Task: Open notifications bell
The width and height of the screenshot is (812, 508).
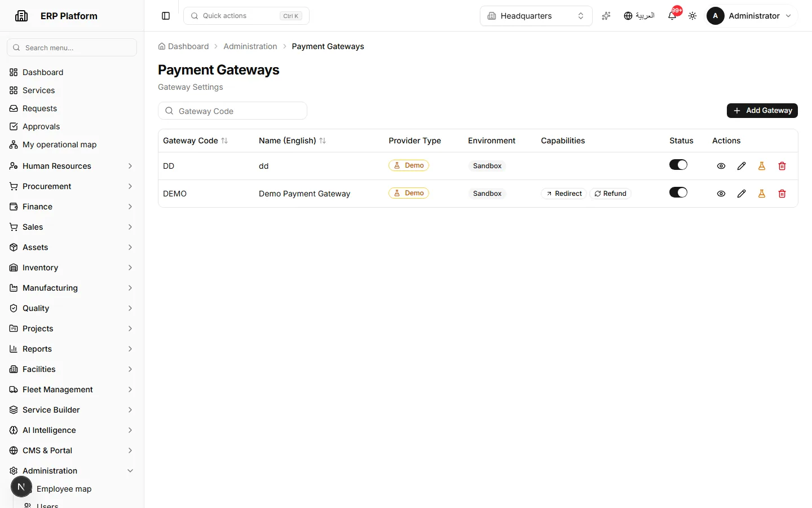Action: click(672, 16)
